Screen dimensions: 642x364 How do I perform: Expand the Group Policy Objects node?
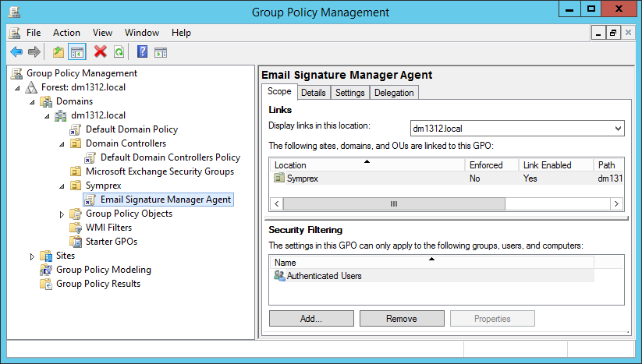point(62,214)
